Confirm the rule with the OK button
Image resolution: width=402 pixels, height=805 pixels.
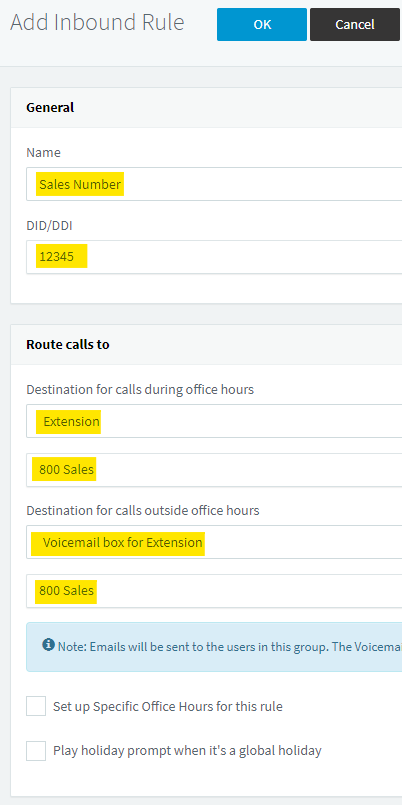tap(262, 24)
